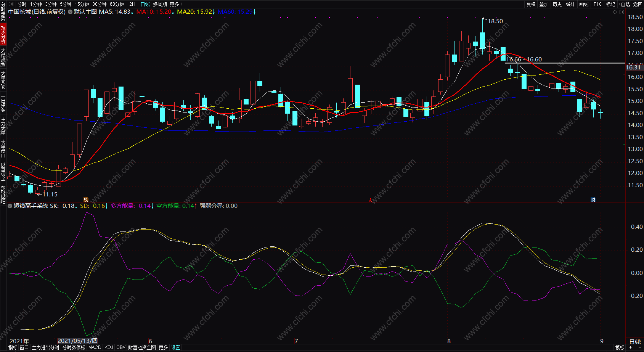Open the 默认主图 indicator dropdown arrow
Viewport: 644px width, 352px height.
pos(70,12)
